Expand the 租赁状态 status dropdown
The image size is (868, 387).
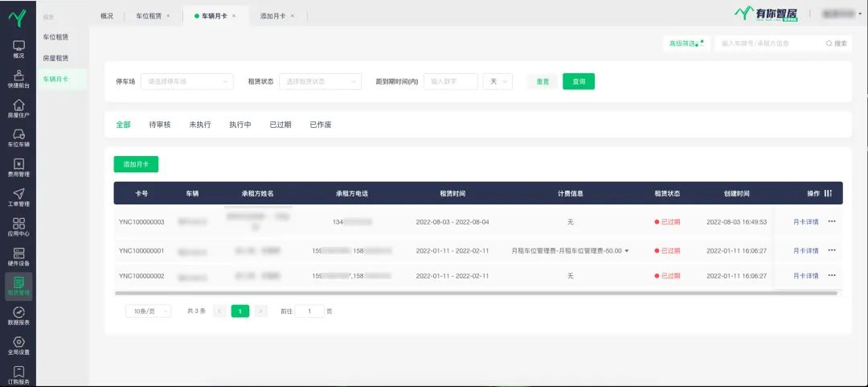(x=321, y=81)
